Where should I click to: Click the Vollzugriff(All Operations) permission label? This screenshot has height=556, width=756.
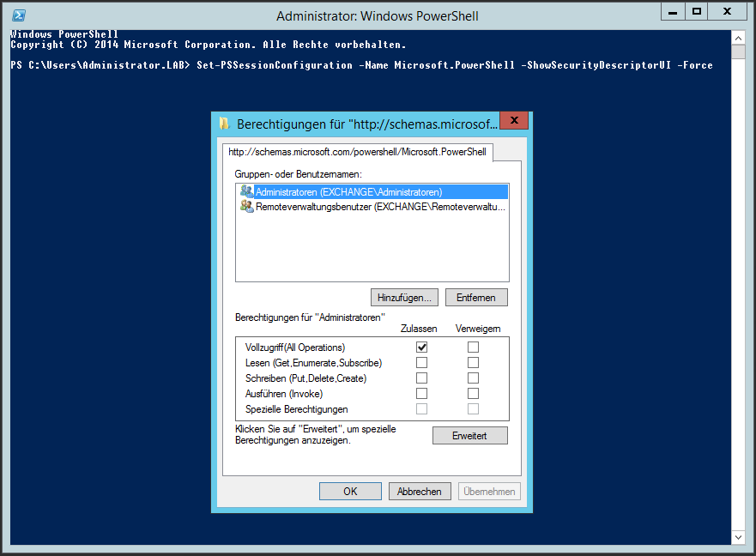click(295, 347)
